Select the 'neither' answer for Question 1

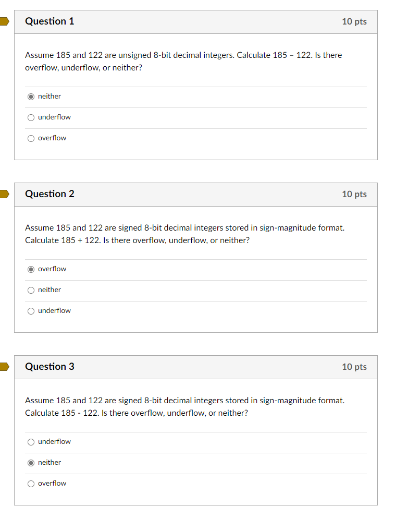(x=31, y=97)
